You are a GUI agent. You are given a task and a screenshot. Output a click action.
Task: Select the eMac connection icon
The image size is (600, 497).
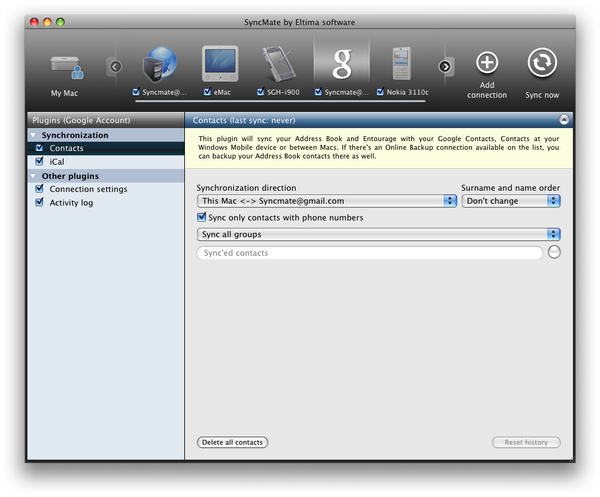coord(220,64)
